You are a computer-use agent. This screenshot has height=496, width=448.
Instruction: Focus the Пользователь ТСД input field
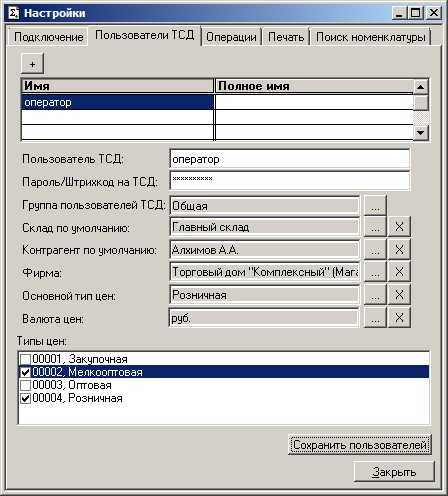coord(290,159)
